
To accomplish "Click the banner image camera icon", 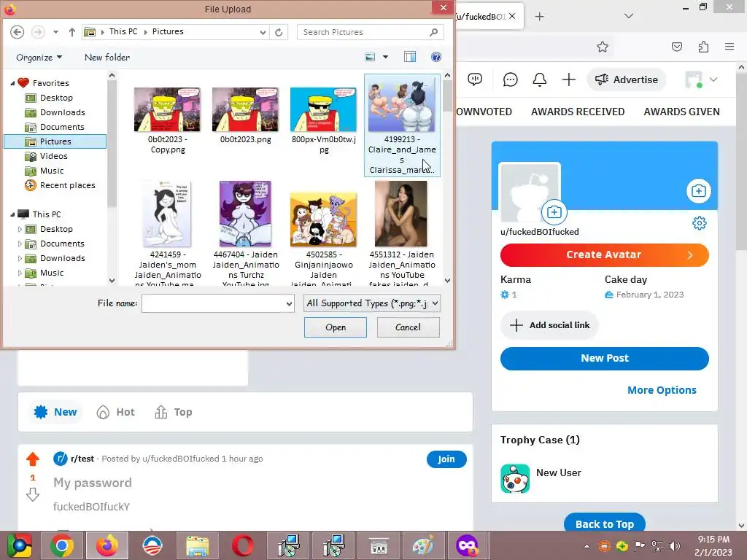I will tap(698, 191).
